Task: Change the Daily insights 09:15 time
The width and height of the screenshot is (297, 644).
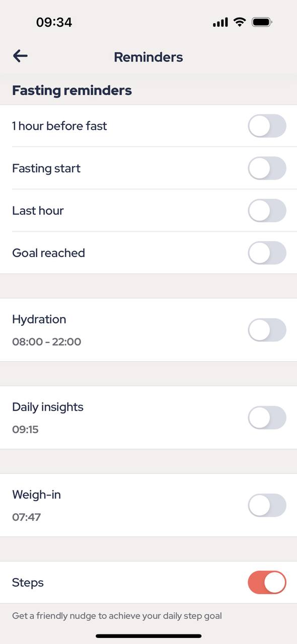Action: click(25, 429)
